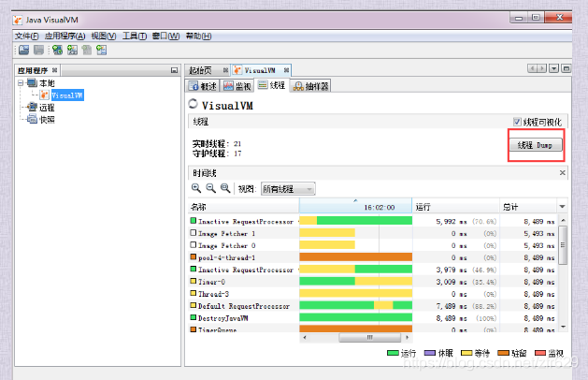Screen dimensions: 588x380
Task: Open the Applications menu
Action: (65, 37)
